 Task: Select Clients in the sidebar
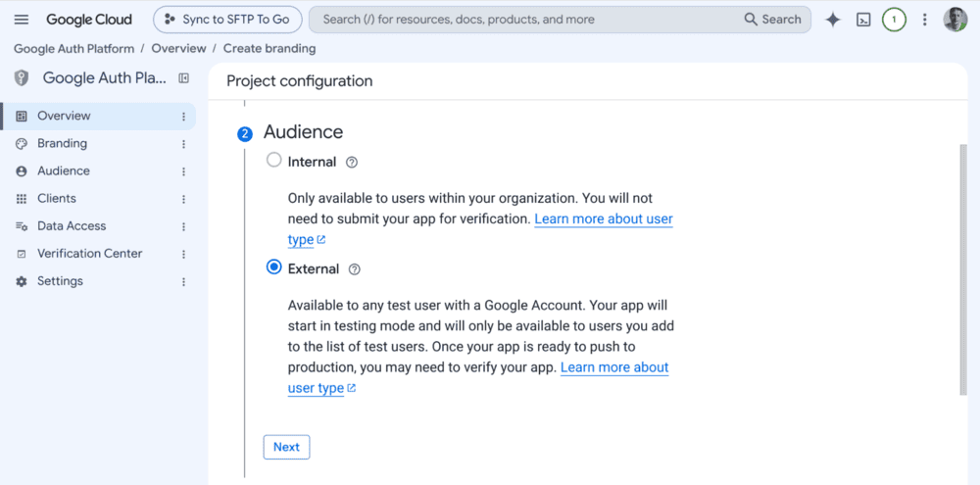coord(99,199)
